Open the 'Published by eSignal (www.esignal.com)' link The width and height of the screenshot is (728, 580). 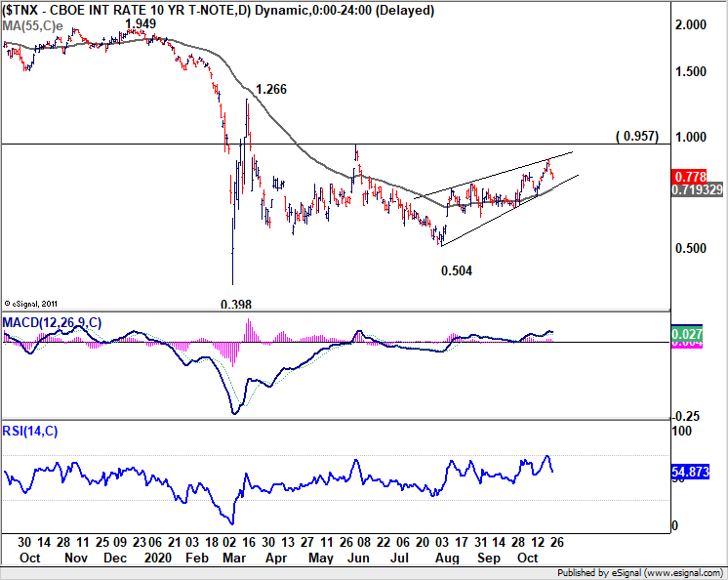[640, 573]
